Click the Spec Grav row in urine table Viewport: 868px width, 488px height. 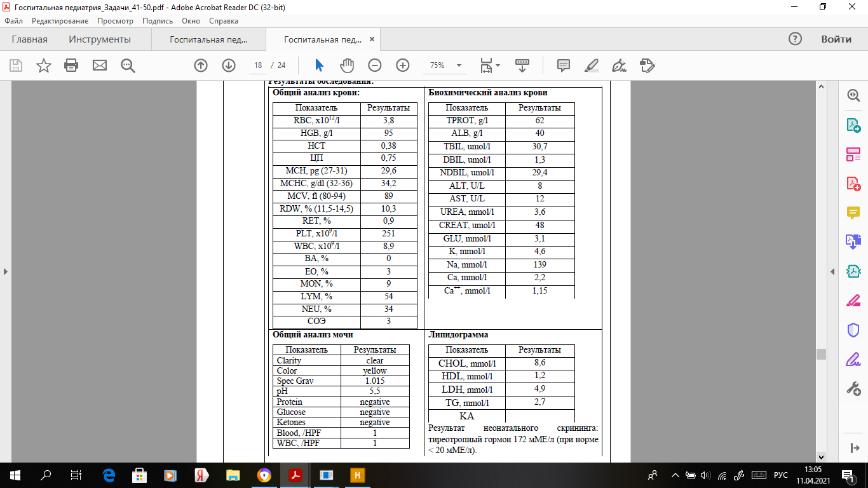[x=341, y=381]
